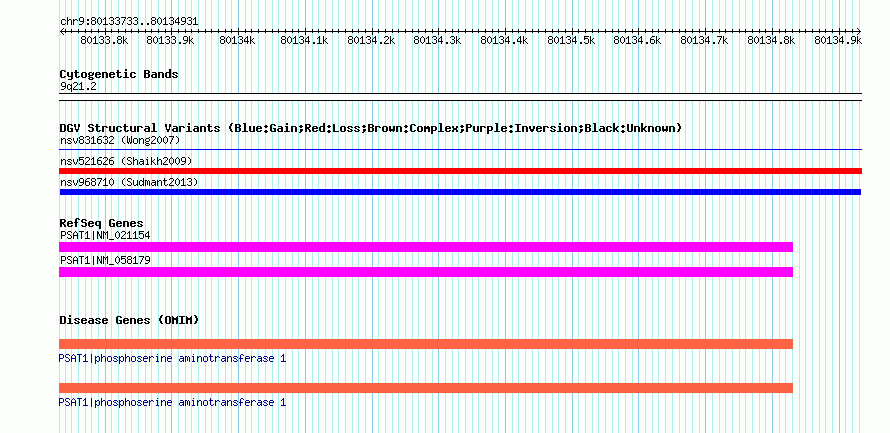Screen dimensions: 890x433
Task: Click the PSAT1|NM_021154 gene label
Action: pyautogui.click(x=105, y=235)
